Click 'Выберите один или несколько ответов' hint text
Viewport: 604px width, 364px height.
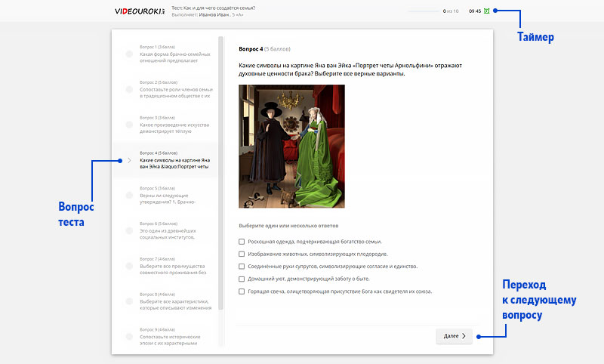point(288,226)
